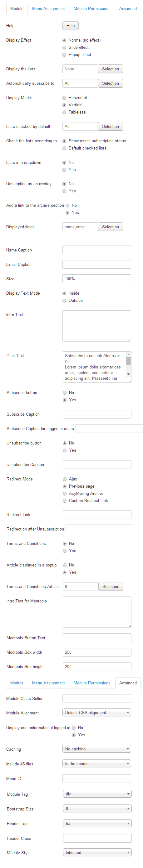This screenshot has width=143, height=868.
Task: Click into the Name Caption field
Action: tap(96, 250)
